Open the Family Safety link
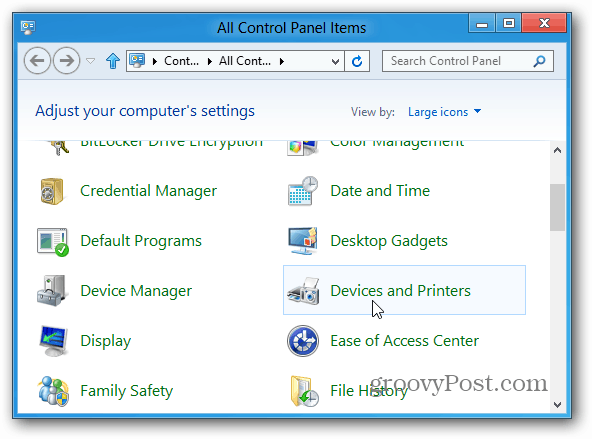The height and width of the screenshot is (439, 592). (x=127, y=391)
